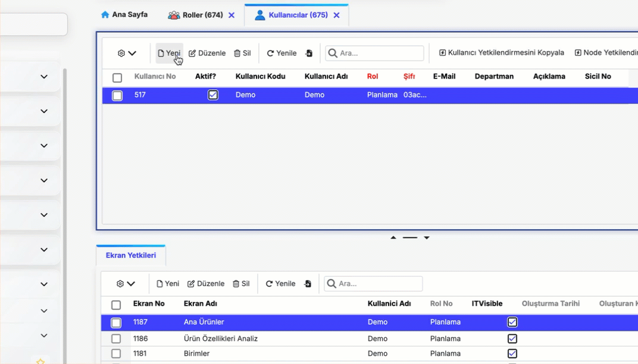
Task: Check the select-all box in the Kullanıcılar header
Action: click(x=117, y=78)
